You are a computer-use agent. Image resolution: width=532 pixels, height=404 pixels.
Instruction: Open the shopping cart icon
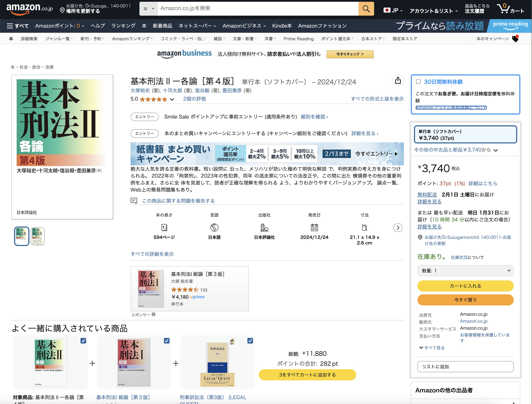pos(510,9)
